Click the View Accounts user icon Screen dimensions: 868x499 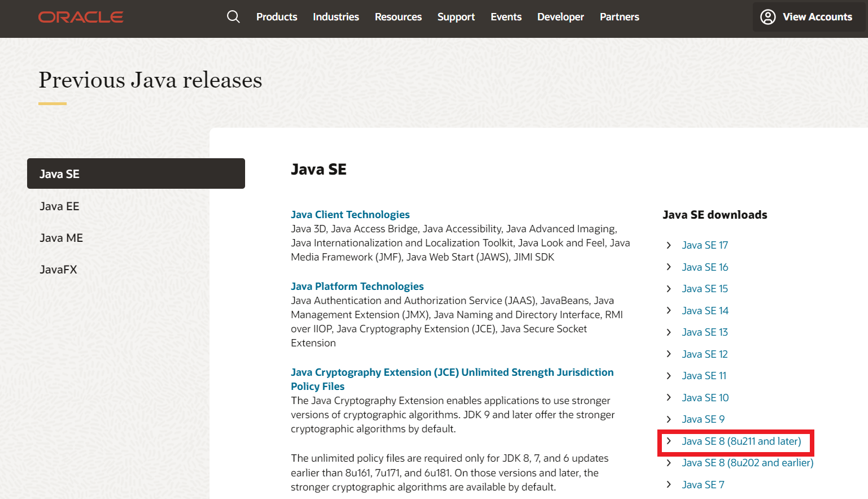coord(768,17)
